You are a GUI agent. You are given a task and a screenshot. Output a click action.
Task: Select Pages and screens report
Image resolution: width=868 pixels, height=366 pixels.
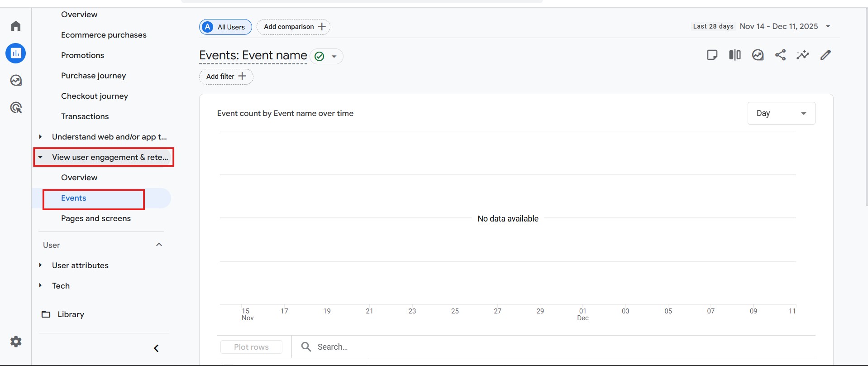coord(96,218)
